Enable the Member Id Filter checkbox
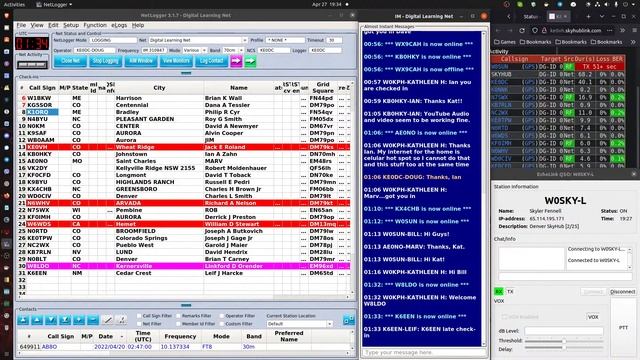The height and width of the screenshot is (360, 640). [178, 324]
